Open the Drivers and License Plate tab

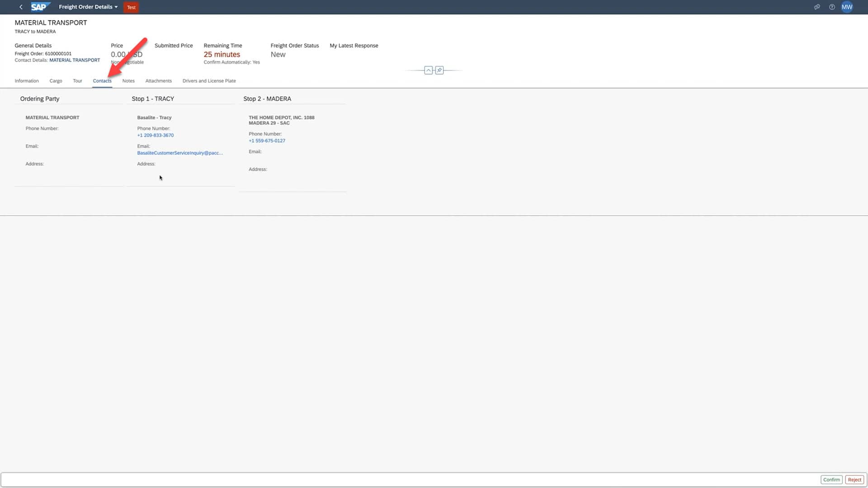point(209,81)
